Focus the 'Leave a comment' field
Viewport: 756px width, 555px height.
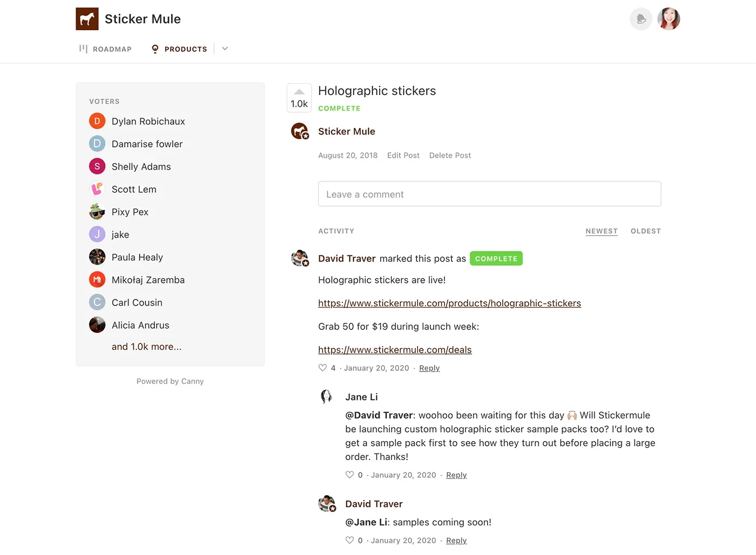[489, 194]
